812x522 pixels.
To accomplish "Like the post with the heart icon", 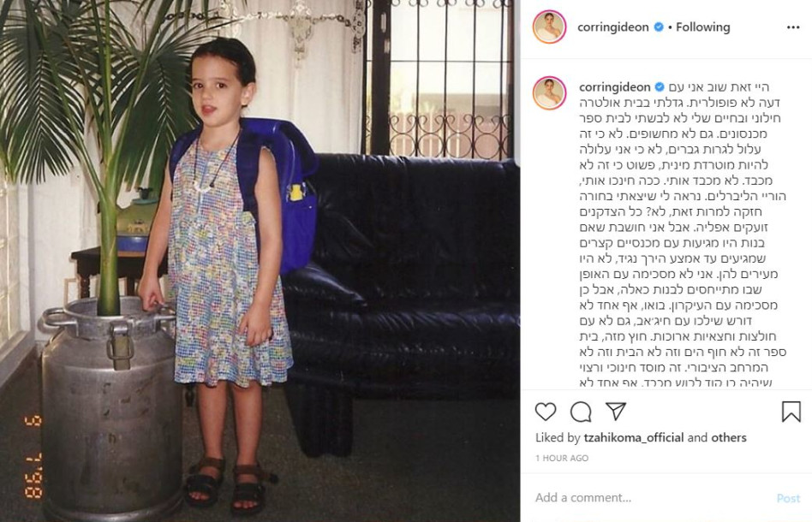I will 546,412.
